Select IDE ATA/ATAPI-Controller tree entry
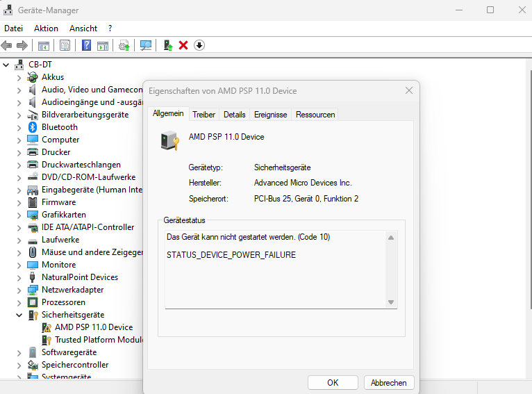This screenshot has width=532, height=394. tap(88, 227)
